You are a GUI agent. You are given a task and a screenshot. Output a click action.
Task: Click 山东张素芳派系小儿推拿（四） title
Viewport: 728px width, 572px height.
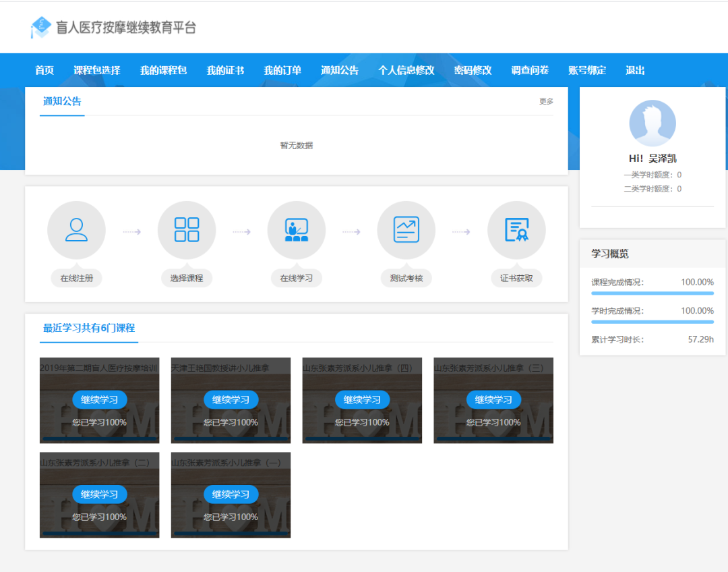click(x=357, y=368)
